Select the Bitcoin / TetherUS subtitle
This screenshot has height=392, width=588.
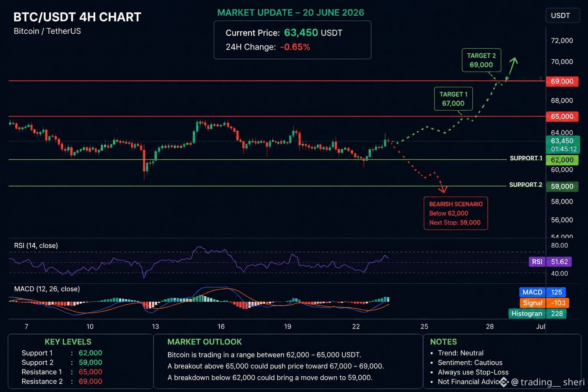[47, 31]
